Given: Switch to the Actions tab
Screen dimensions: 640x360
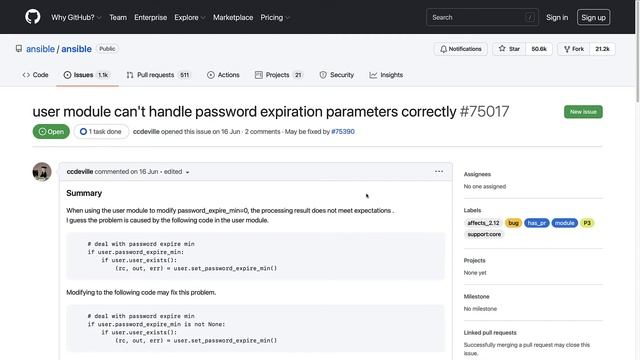Looking at the screenshot, I should tap(223, 75).
